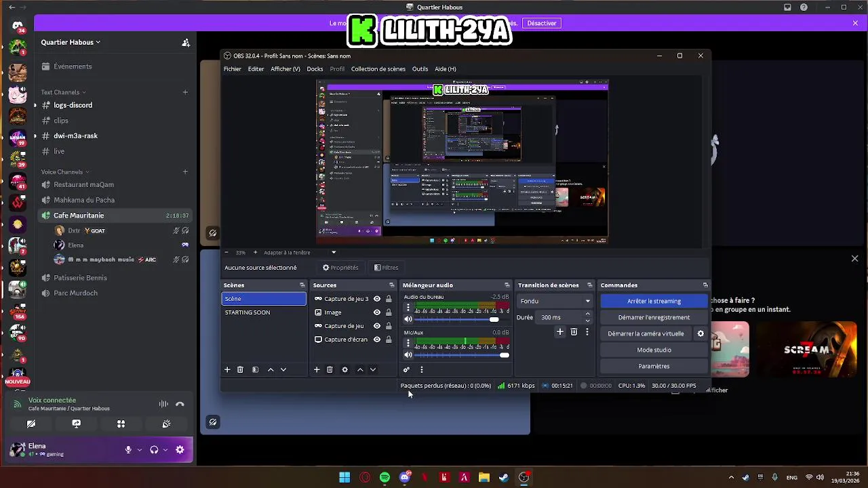Open the Discord invite members icon
The height and width of the screenshot is (488, 868).
pyautogui.click(x=186, y=42)
